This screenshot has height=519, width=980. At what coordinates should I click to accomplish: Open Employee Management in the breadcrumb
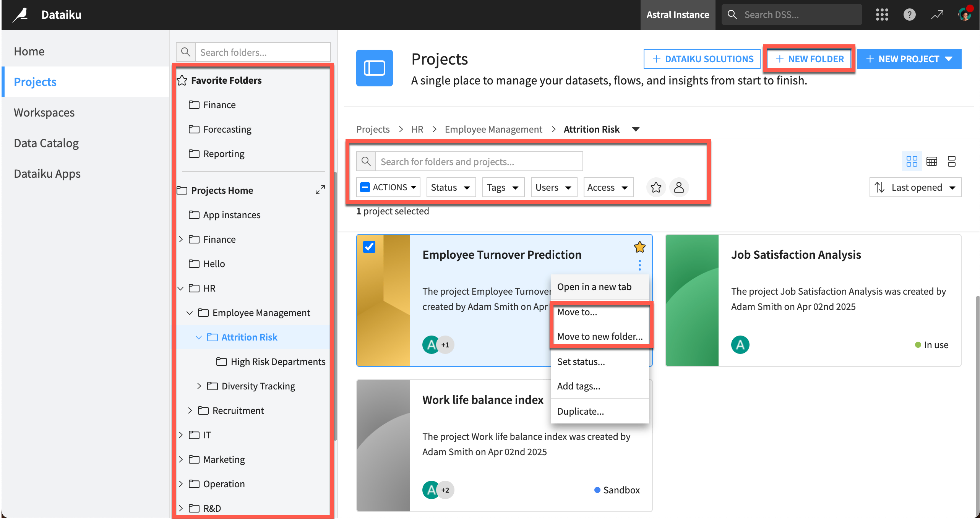coord(493,129)
